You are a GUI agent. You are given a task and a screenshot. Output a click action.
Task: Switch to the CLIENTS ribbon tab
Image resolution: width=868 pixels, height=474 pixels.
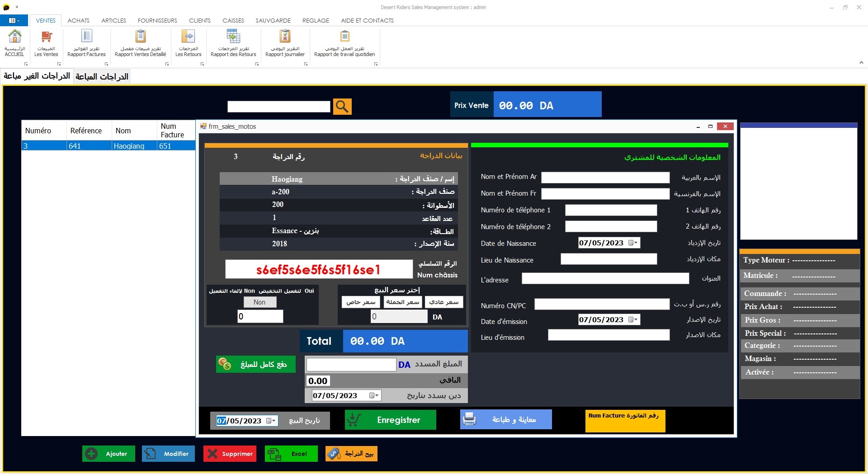pyautogui.click(x=199, y=20)
